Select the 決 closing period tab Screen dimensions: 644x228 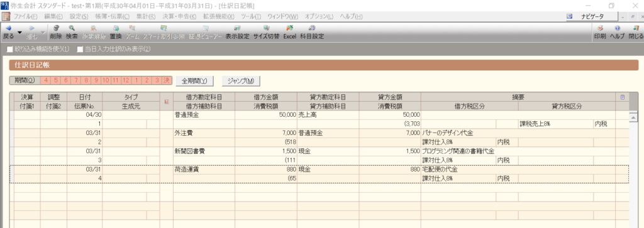[166, 81]
